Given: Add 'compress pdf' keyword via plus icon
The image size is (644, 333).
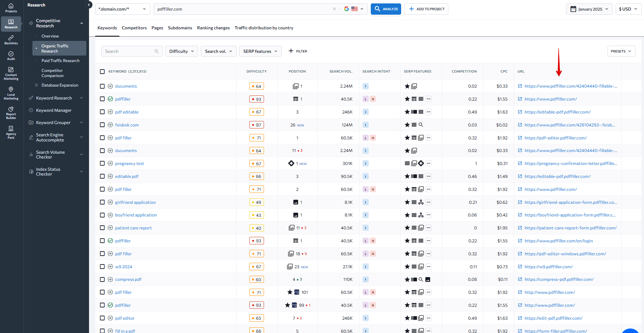Looking at the screenshot, I should pyautogui.click(x=110, y=279).
